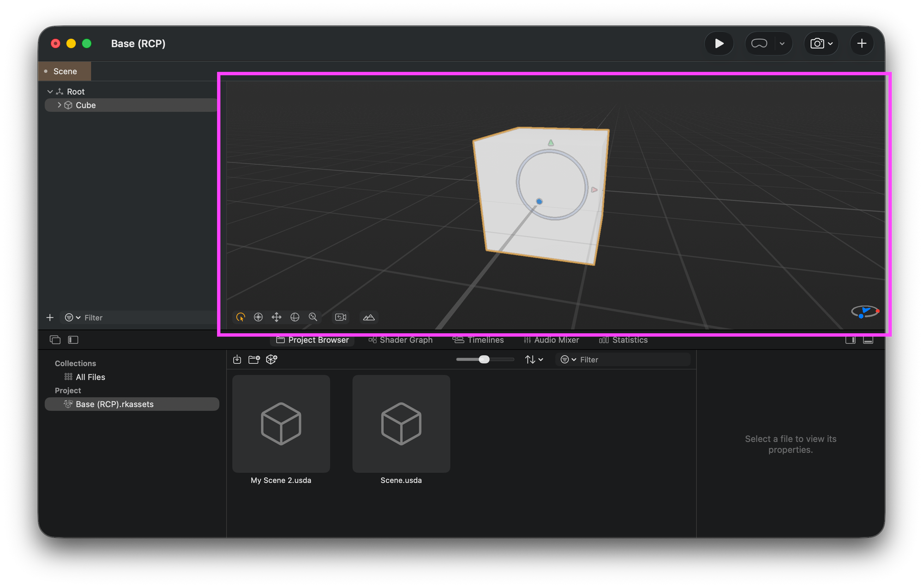Toggle the right inspector panel visibility

[x=850, y=340]
